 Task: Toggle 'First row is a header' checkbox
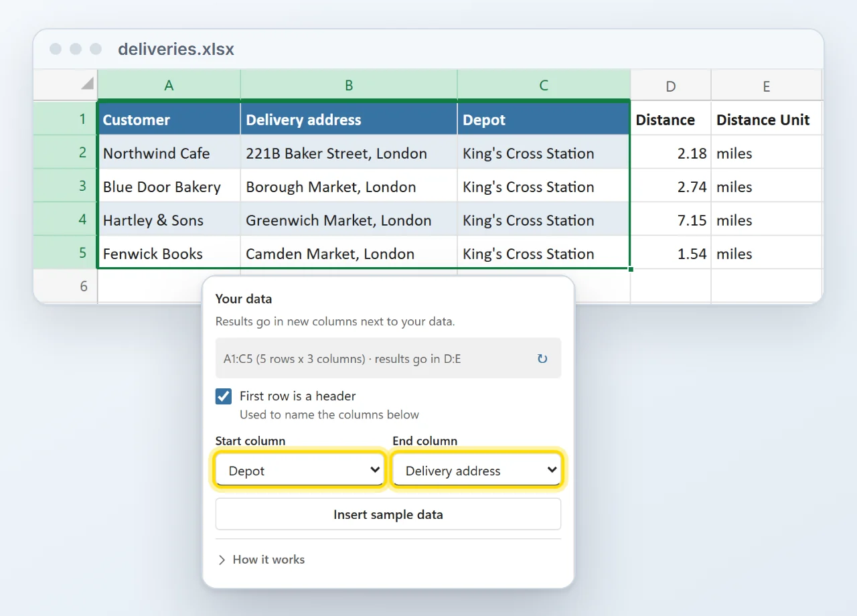(x=224, y=396)
